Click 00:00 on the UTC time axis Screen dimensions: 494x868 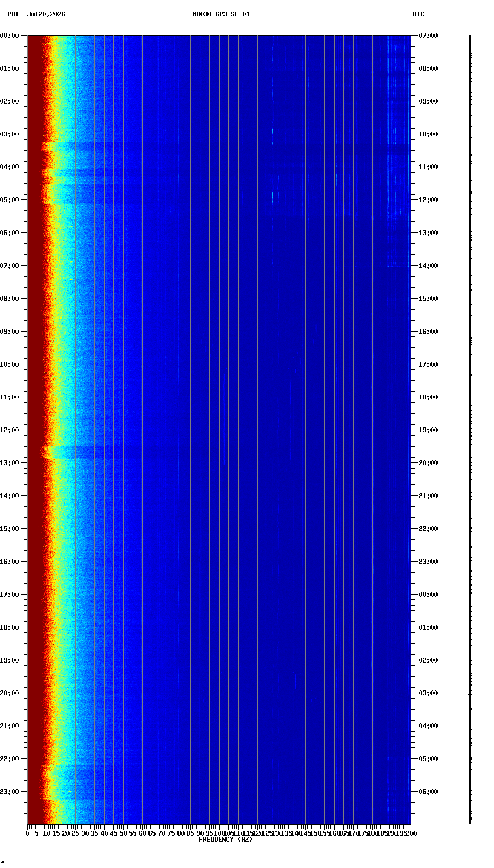428,595
